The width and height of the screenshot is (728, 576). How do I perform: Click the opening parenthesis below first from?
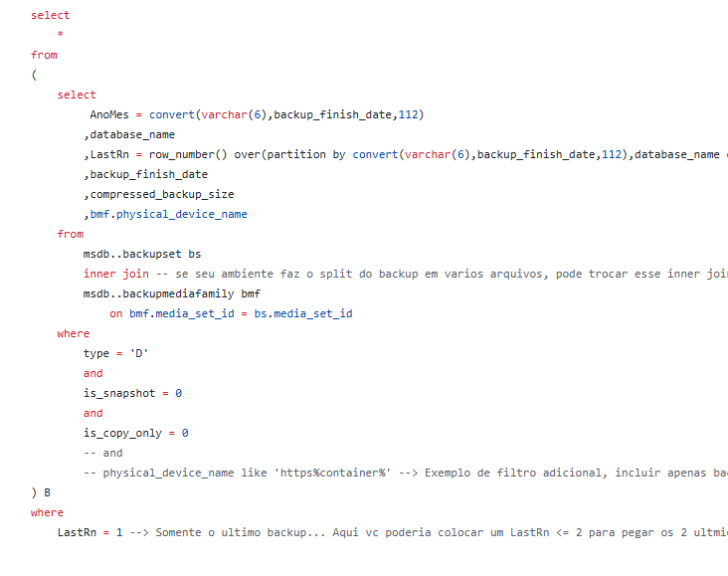[x=34, y=76]
